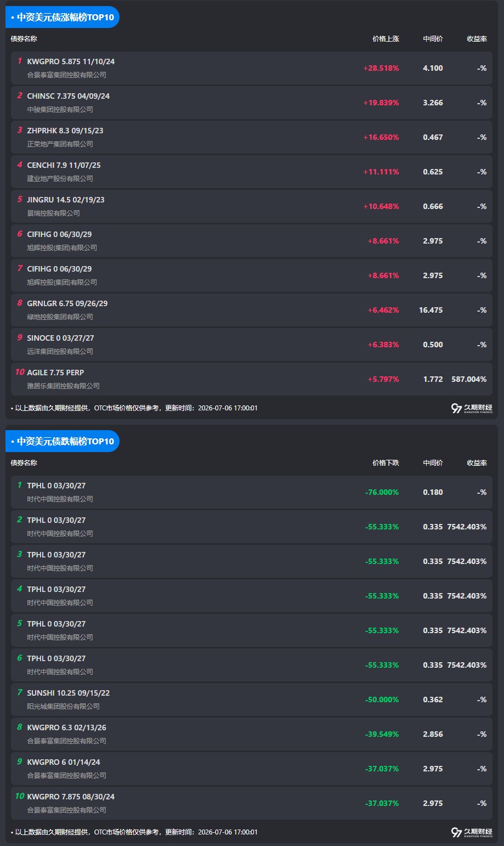
Task: Click the 价格下跌 column header
Action: point(386,463)
